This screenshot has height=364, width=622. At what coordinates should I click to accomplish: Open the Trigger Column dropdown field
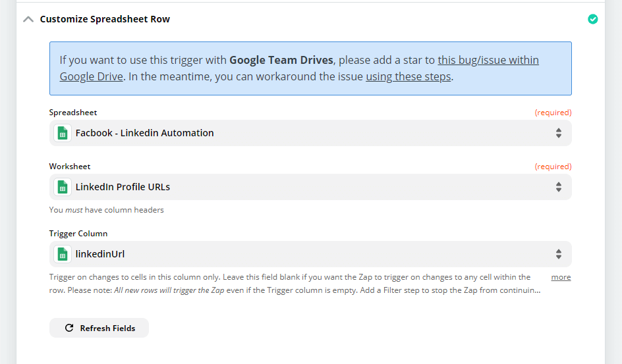point(310,254)
